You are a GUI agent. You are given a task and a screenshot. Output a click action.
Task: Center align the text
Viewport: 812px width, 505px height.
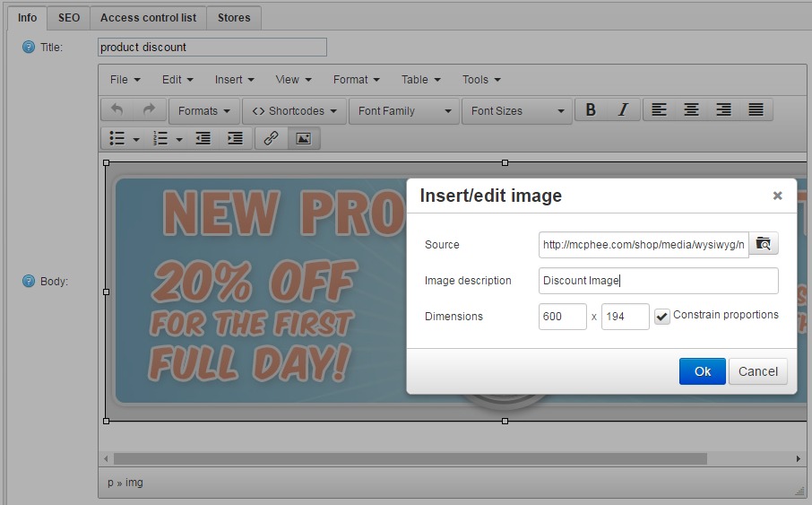[691, 110]
